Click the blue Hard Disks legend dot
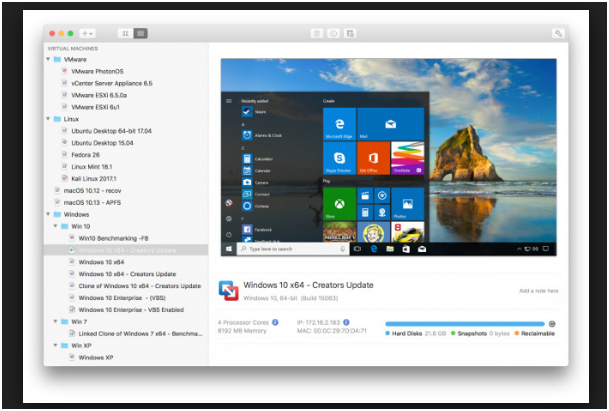This screenshot has height=411, width=609. coord(387,333)
